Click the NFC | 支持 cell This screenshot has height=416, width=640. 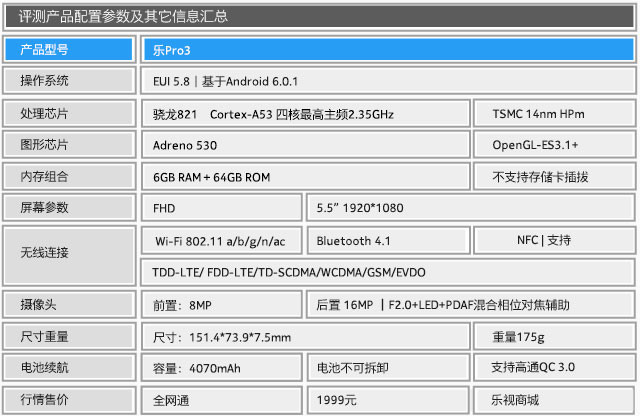pos(554,240)
